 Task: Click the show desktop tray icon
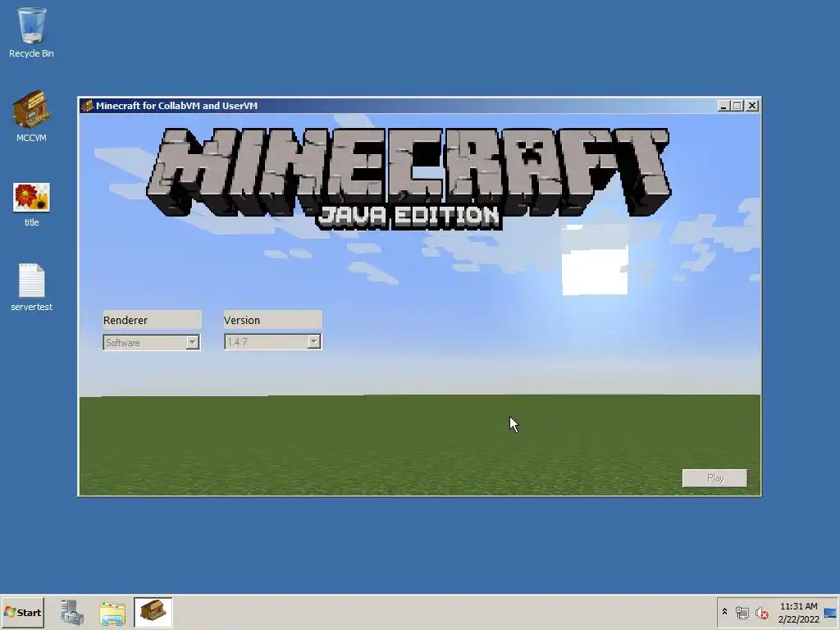coord(831,613)
